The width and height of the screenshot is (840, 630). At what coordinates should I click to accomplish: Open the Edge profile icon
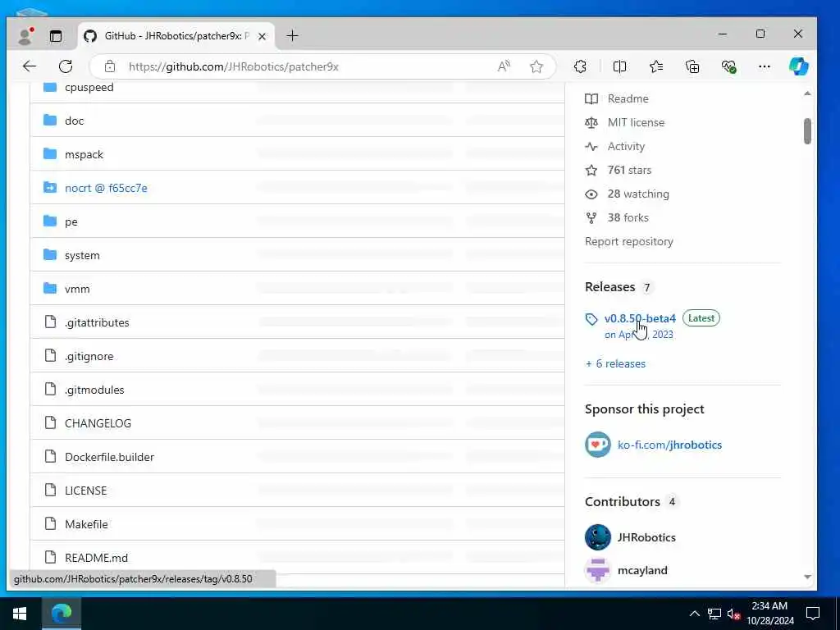click(x=25, y=36)
